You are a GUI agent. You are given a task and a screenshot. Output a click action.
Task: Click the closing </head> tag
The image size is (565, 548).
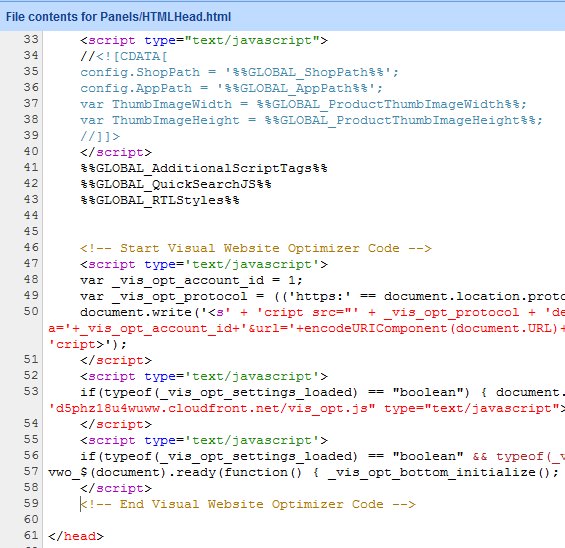76,536
